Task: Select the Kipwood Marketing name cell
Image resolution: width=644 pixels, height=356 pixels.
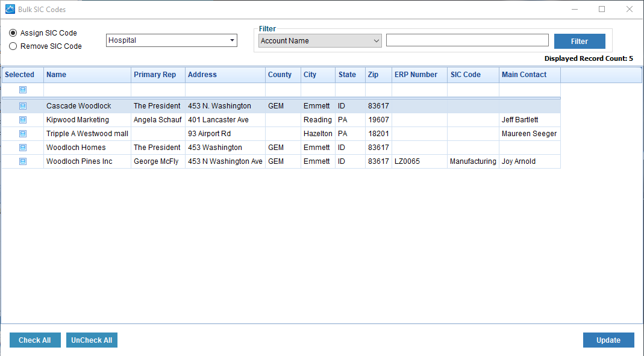Action: tap(87, 120)
